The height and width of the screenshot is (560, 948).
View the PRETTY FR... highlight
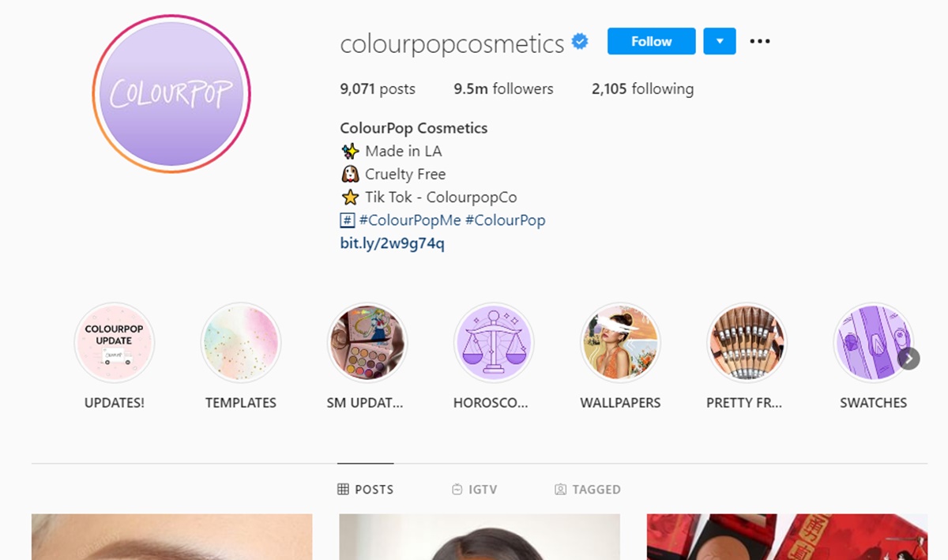point(747,343)
